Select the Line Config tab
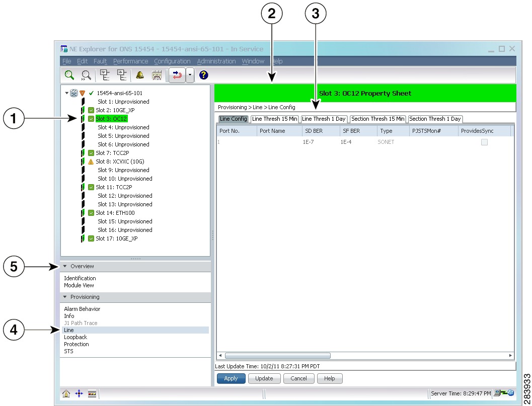Screen dimensions: 532x406 [x=234, y=119]
